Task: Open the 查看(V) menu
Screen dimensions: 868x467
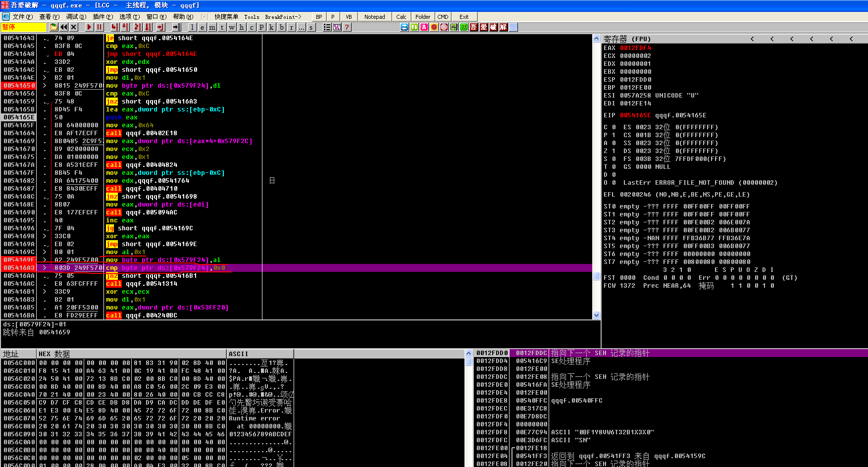Action: (49, 17)
